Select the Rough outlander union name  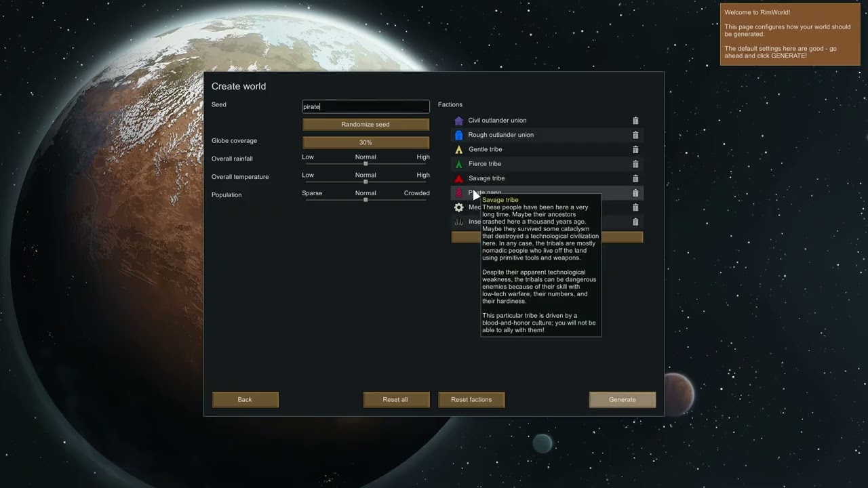(x=500, y=135)
